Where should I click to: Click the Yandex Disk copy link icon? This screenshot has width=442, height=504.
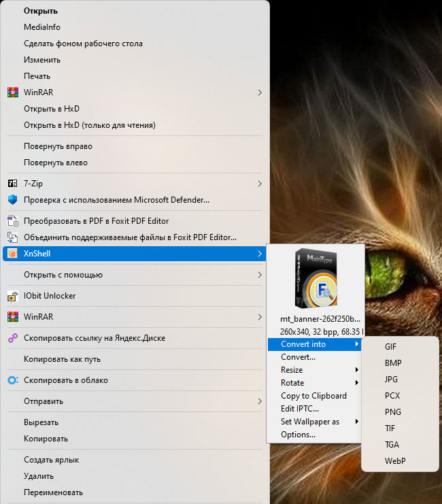click(12, 338)
